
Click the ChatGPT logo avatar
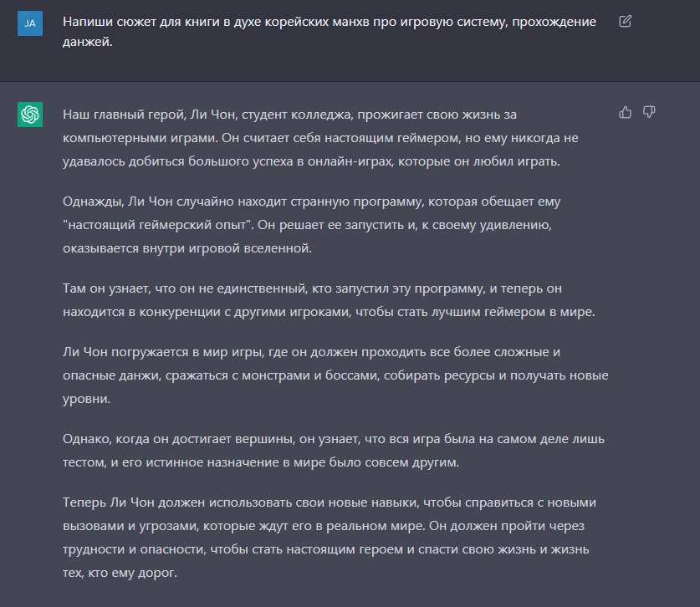pos(30,115)
